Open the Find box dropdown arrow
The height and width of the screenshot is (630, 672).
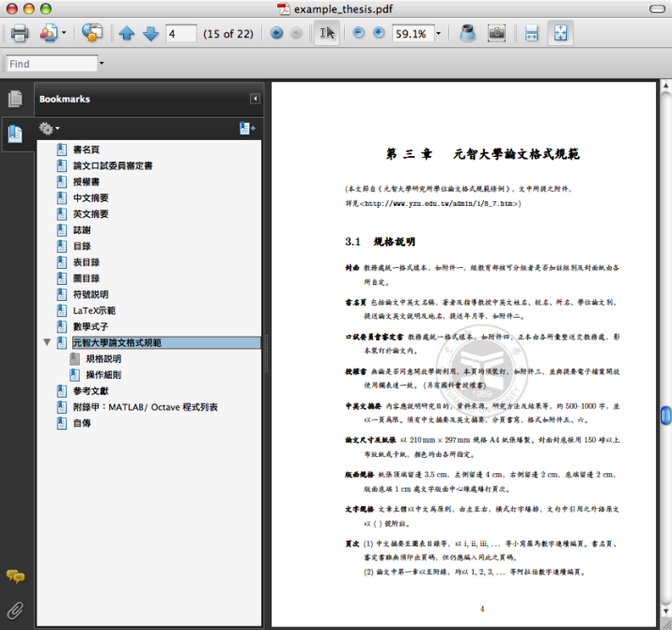(x=102, y=64)
